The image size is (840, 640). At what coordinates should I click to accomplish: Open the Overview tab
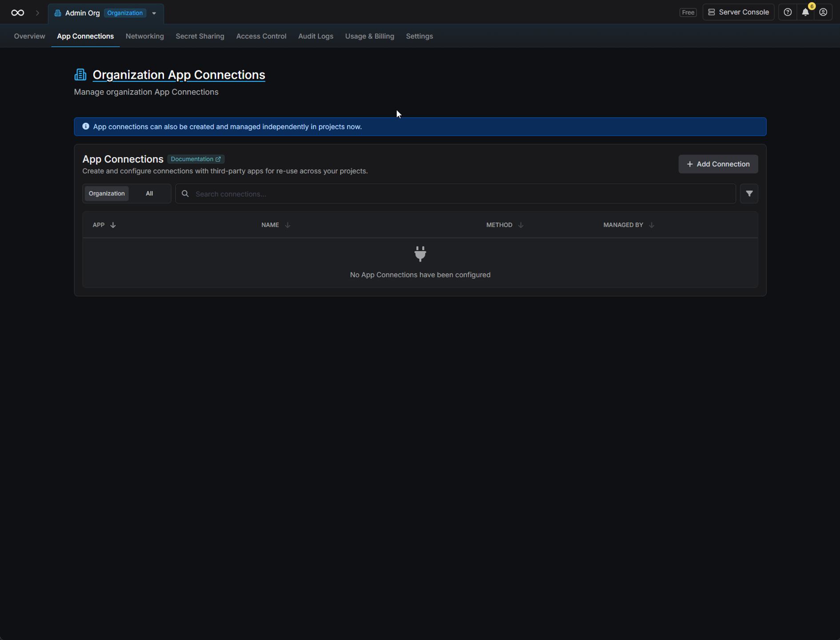29,36
